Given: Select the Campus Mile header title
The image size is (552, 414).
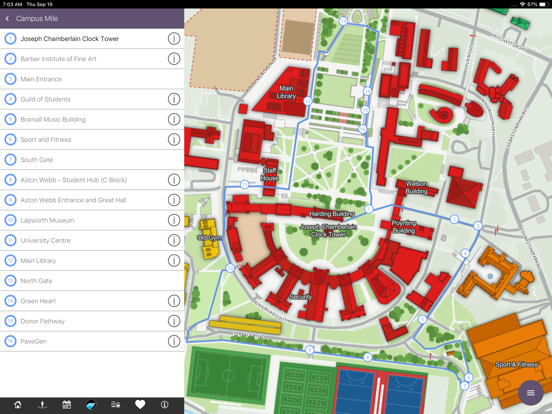Looking at the screenshot, I should click(37, 18).
